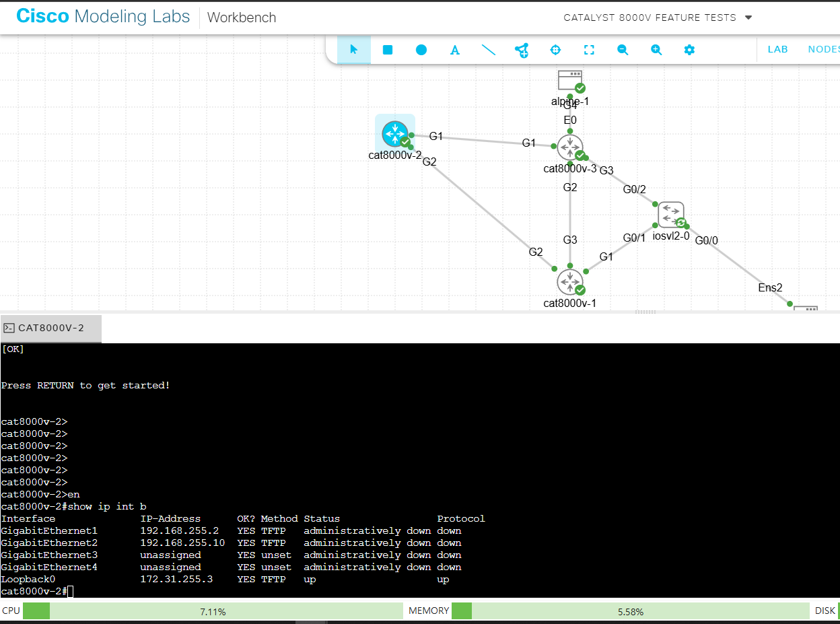Click the pane divider drag handle
Image resolution: width=840 pixels, height=624 pixels.
pos(645,312)
